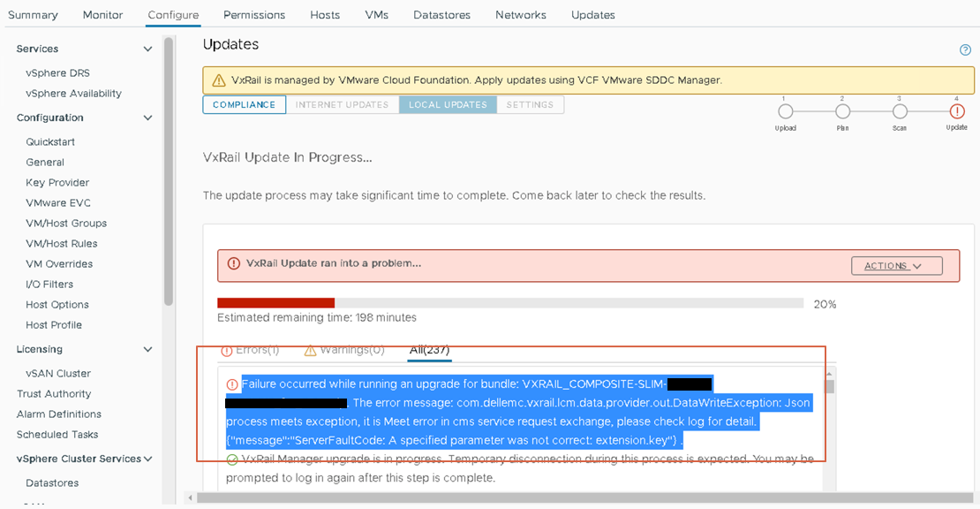Select the All(237) messages tab
The height and width of the screenshot is (509, 980).
pos(430,350)
